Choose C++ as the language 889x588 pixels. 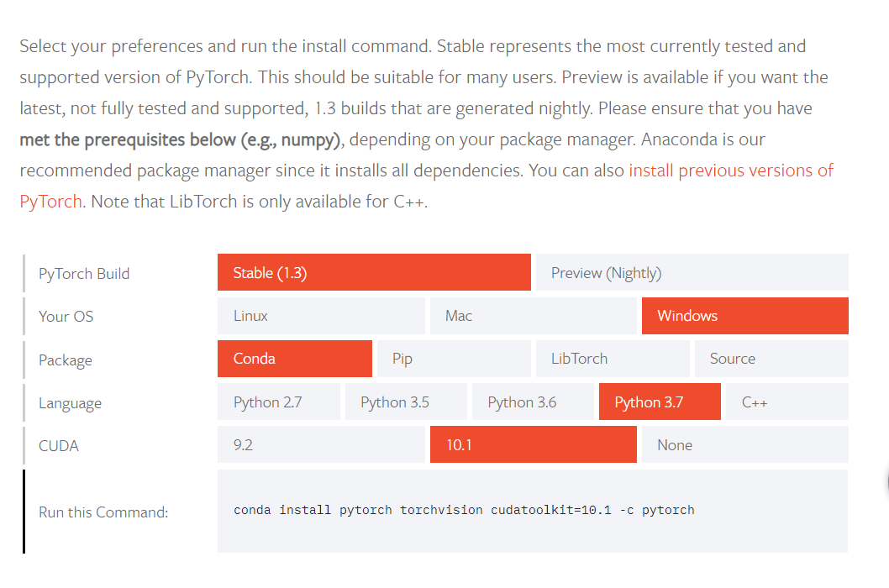pos(786,402)
